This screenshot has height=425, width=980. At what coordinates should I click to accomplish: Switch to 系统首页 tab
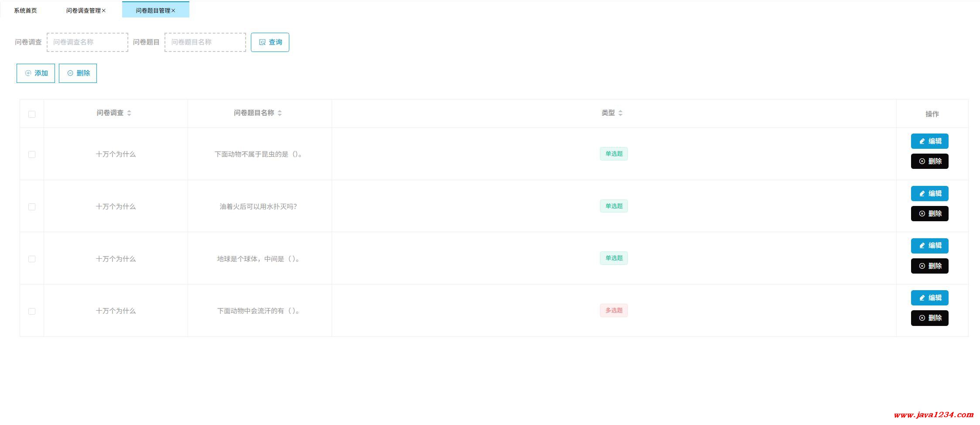coord(25,10)
